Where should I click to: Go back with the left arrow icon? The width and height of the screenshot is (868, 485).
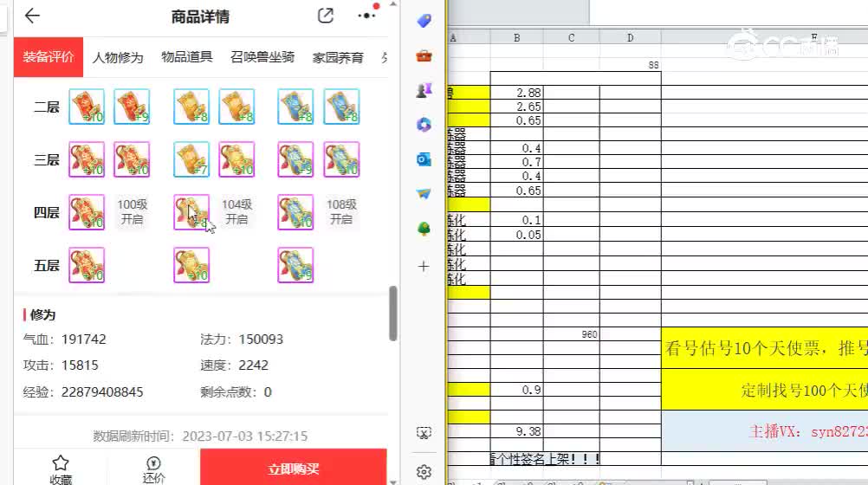tap(32, 16)
